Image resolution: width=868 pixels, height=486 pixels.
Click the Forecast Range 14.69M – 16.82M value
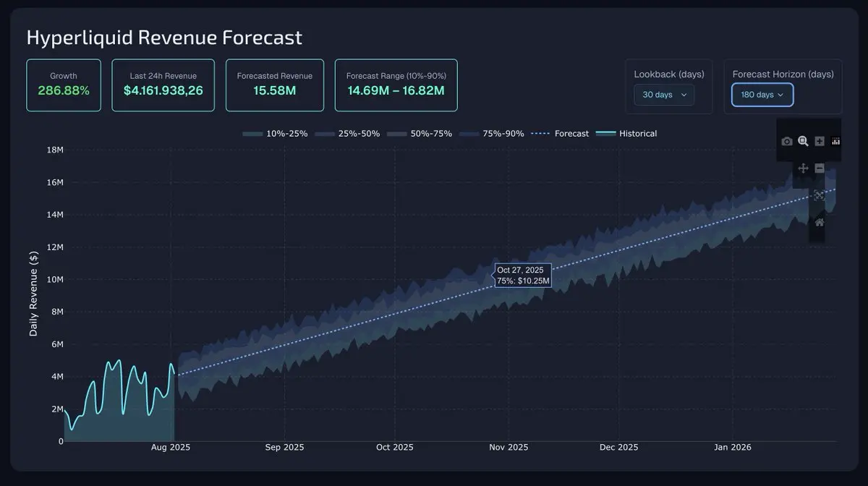pyautogui.click(x=396, y=91)
